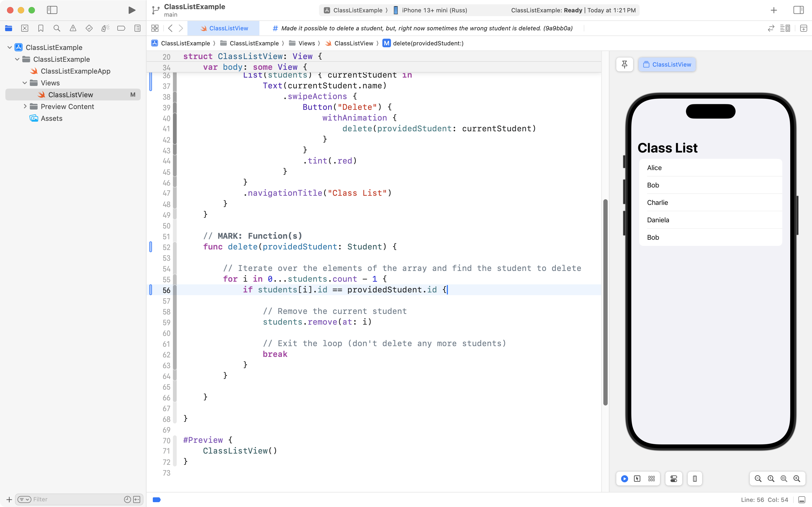This screenshot has width=812, height=507.
Task: Toggle the debug area at bottom right
Action: pyautogui.click(x=802, y=500)
